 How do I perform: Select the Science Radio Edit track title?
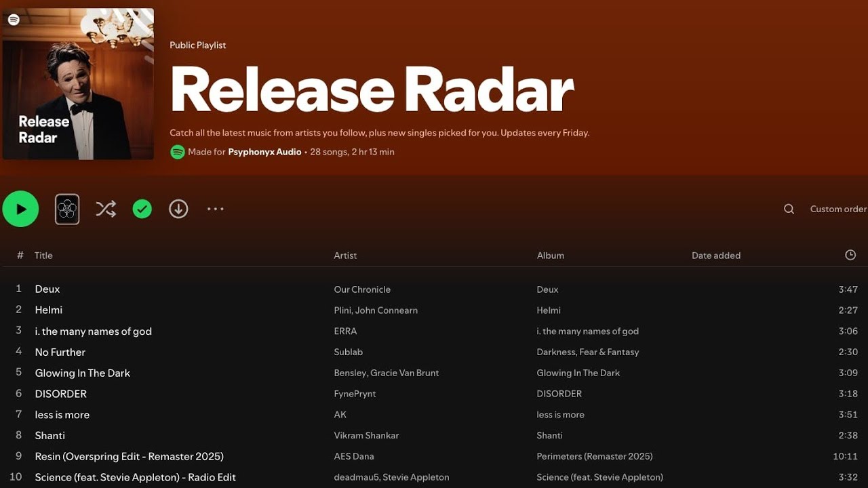tap(136, 477)
